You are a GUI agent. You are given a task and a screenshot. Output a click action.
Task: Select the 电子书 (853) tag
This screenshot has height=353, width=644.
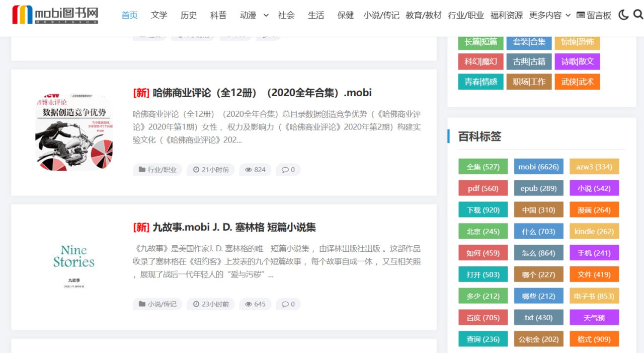click(x=594, y=296)
